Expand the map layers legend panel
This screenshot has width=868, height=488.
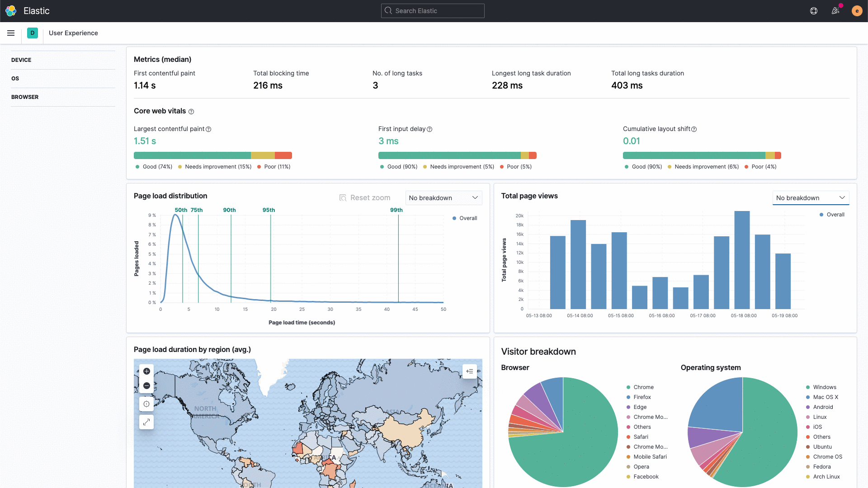(x=470, y=371)
